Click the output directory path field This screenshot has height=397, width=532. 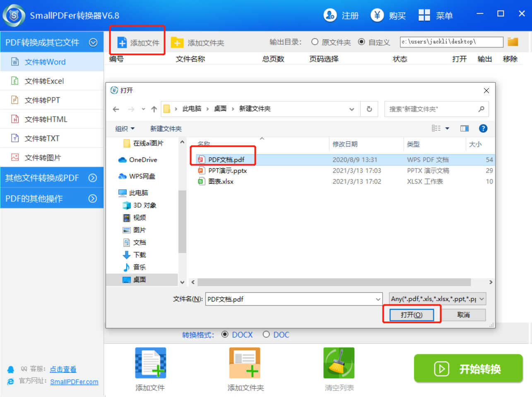tap(452, 42)
